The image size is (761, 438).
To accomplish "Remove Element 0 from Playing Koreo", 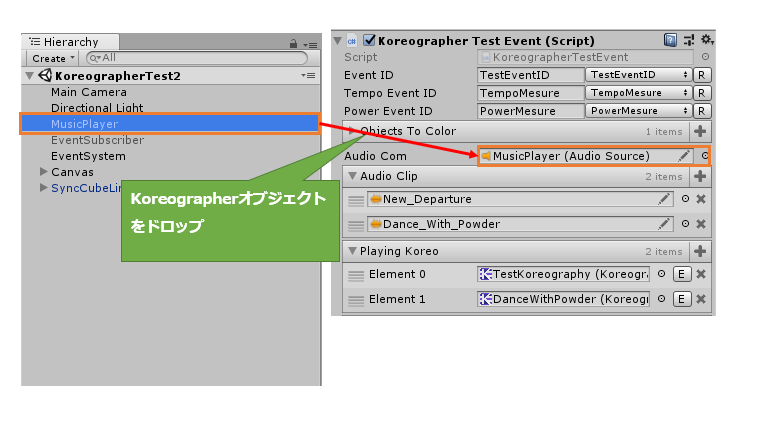I will 701,274.
